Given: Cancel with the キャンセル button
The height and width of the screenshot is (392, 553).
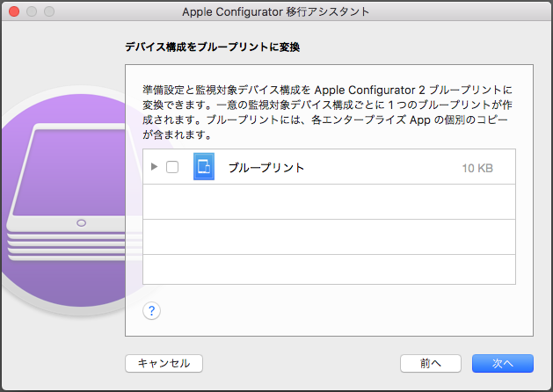Looking at the screenshot, I should click(164, 363).
